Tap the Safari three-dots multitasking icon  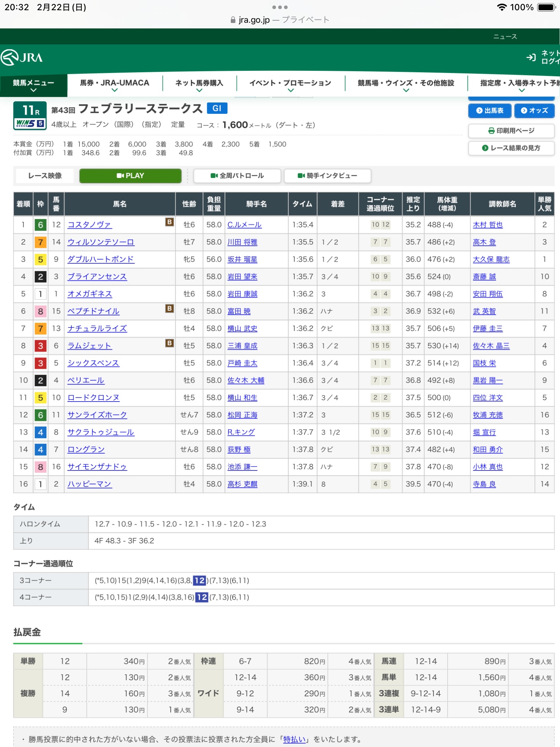pyautogui.click(x=280, y=7)
